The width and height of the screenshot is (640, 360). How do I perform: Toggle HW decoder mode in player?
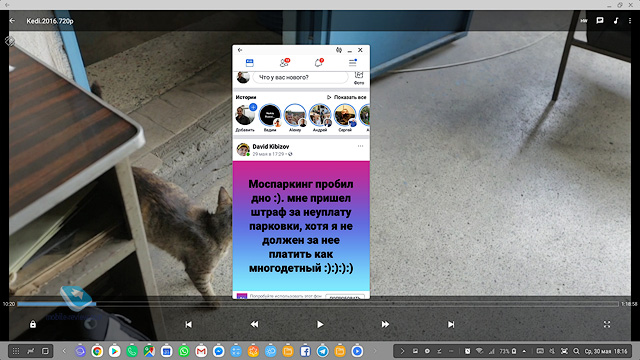pos(584,20)
